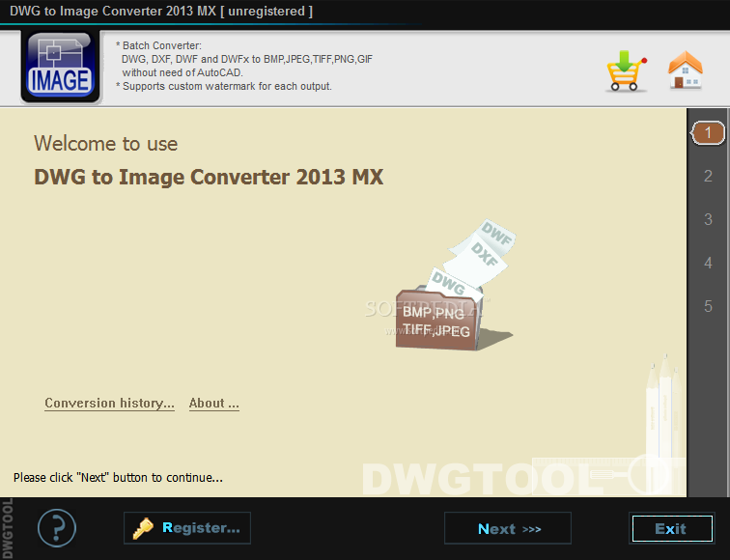Click the "Supports custom watermark for each output." line
Screen dimensions: 730x560
click(x=224, y=86)
